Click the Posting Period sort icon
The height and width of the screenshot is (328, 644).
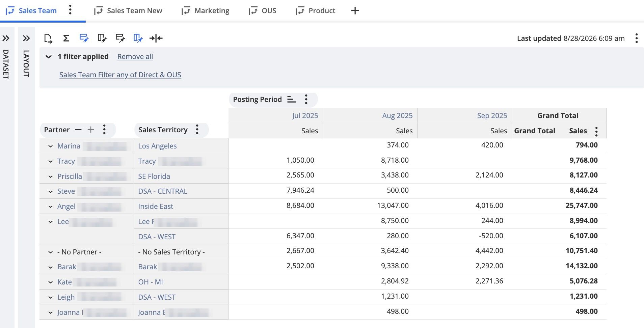[292, 100]
